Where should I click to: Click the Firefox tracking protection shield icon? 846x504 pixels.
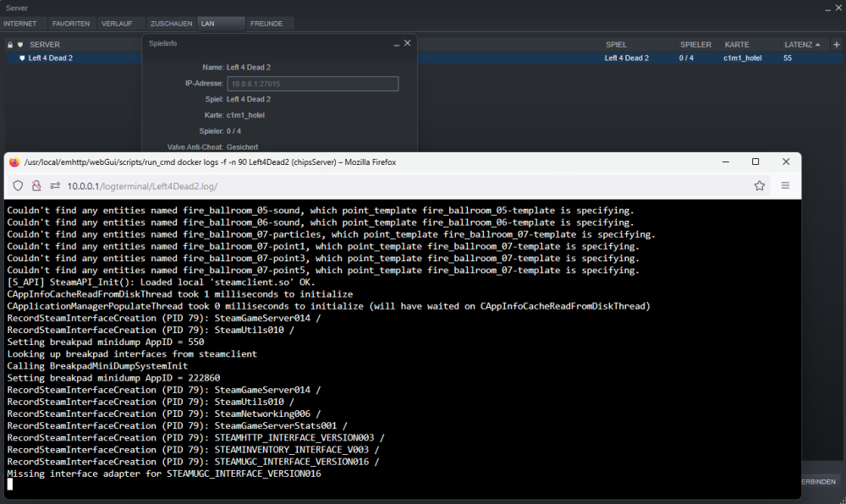[18, 186]
